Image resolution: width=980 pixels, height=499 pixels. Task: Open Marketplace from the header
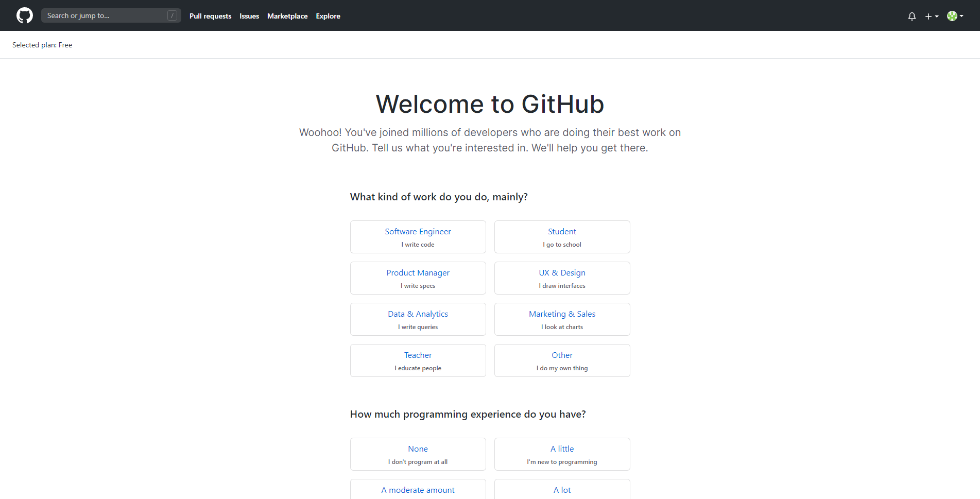[287, 16]
